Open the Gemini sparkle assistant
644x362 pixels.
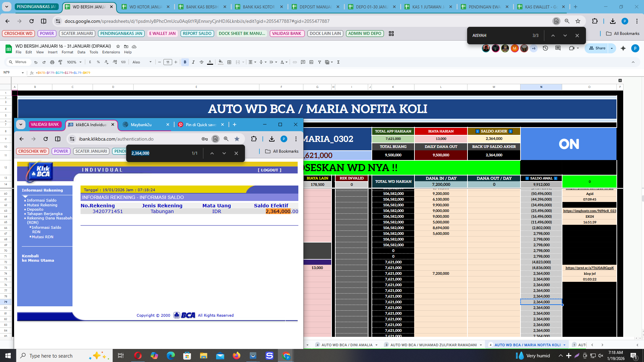click(623, 48)
